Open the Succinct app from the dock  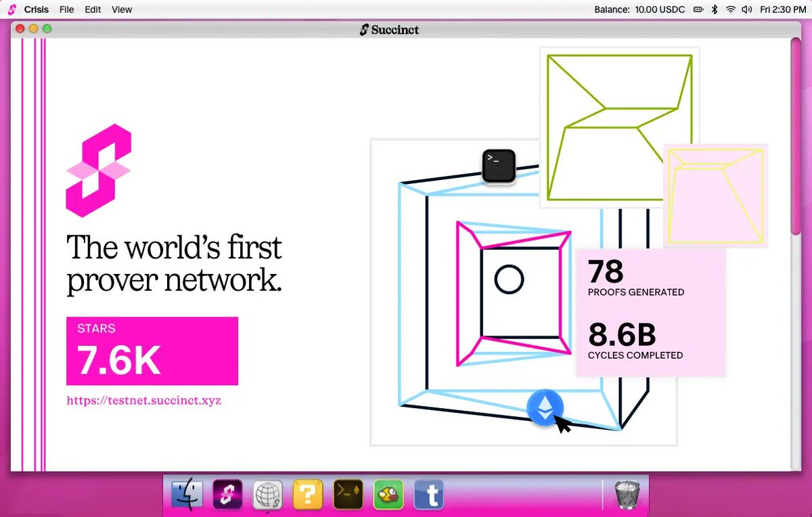tap(227, 494)
